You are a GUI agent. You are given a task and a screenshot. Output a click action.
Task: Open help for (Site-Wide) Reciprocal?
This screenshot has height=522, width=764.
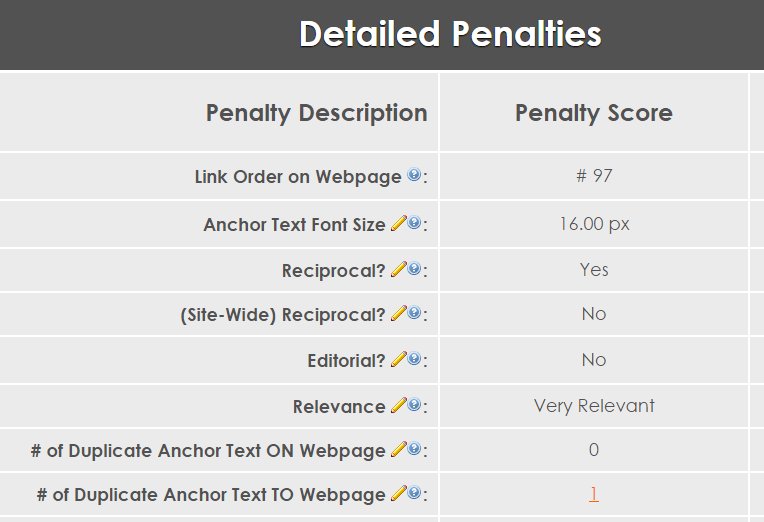[x=414, y=314]
